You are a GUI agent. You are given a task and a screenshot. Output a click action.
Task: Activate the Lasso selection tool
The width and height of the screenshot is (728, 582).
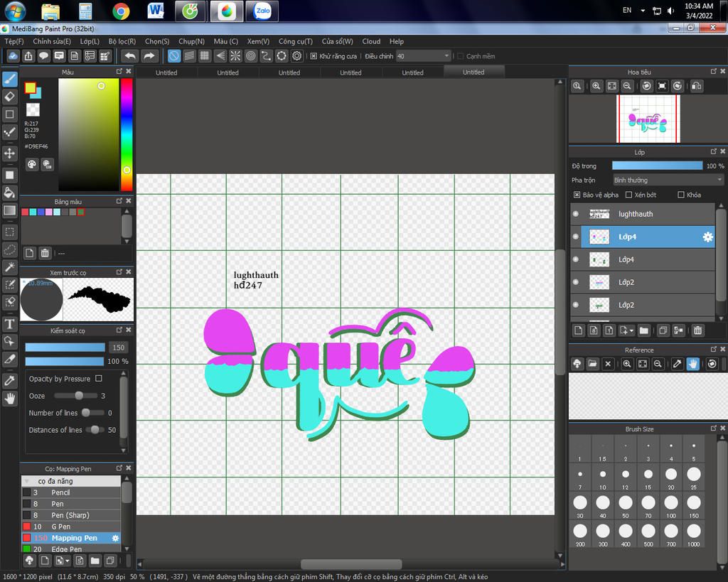(10, 249)
